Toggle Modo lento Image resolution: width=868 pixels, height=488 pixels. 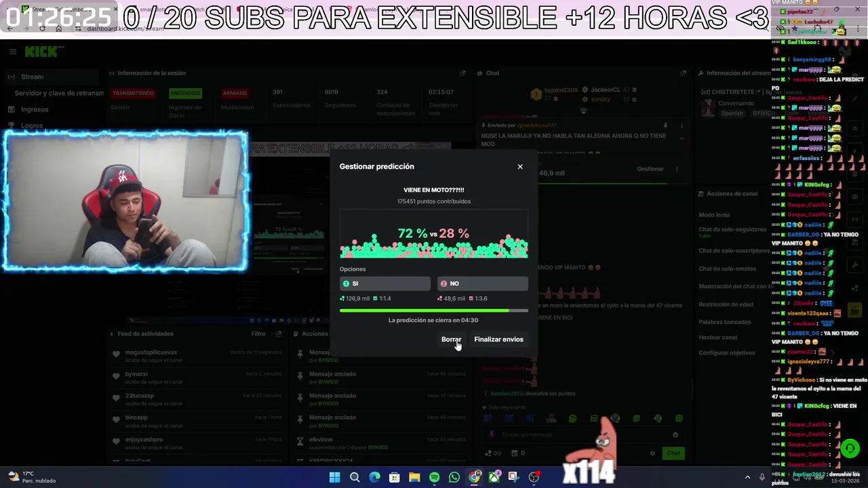click(714, 215)
